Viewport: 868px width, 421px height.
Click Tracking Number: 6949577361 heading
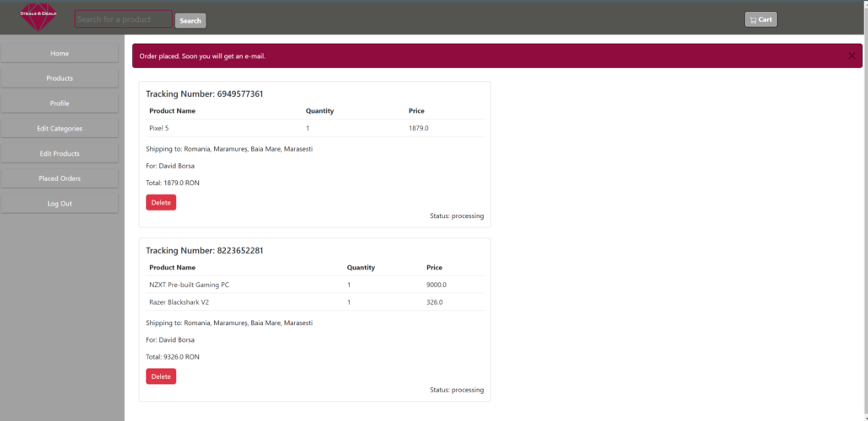204,94
